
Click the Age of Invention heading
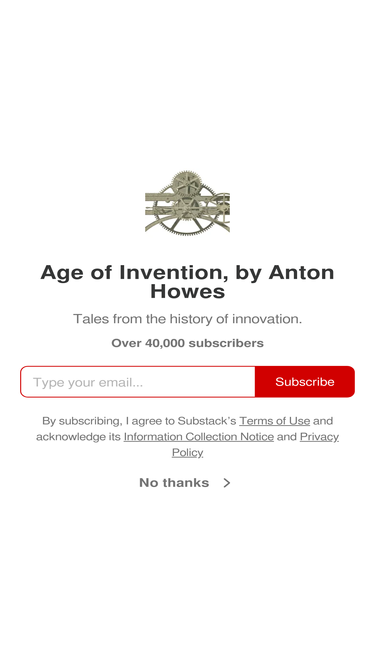point(188,282)
